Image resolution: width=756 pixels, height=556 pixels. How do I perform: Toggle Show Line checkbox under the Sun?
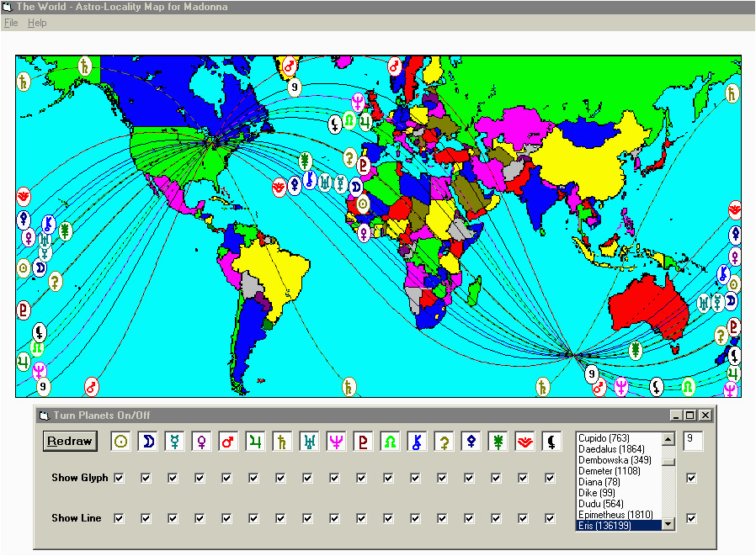[119, 518]
